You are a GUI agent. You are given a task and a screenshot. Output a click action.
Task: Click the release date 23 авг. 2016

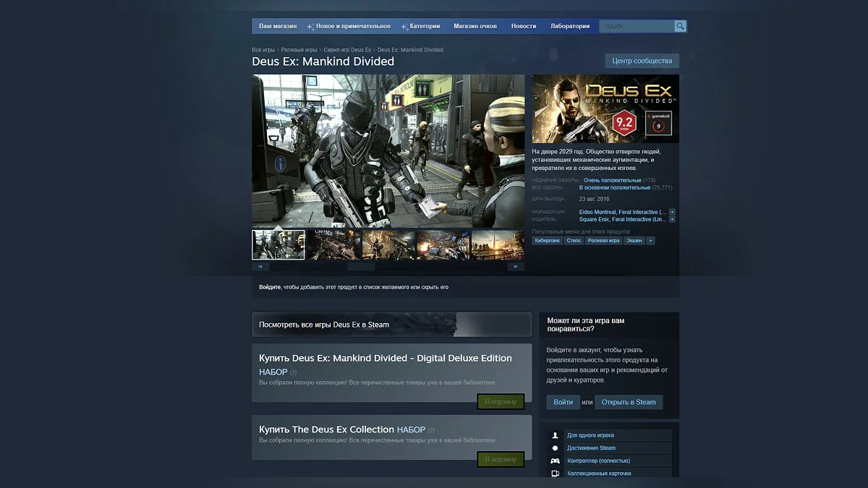point(595,198)
